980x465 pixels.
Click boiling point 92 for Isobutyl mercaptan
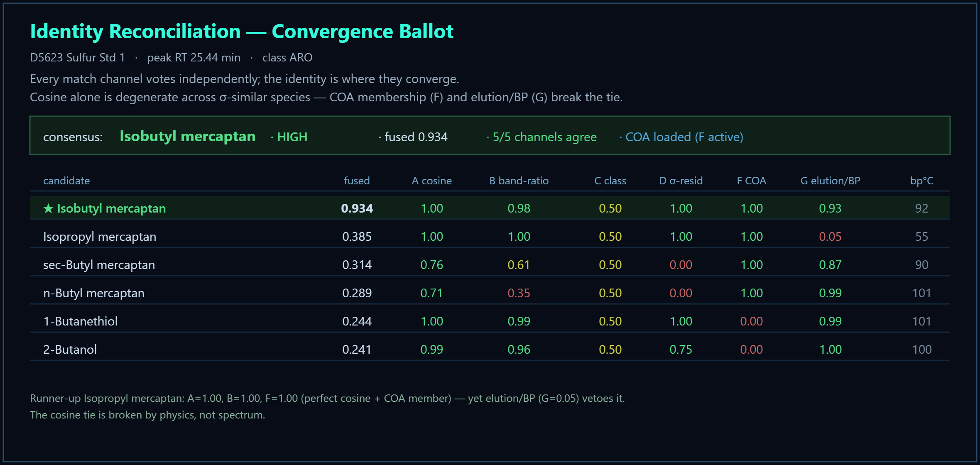click(921, 208)
